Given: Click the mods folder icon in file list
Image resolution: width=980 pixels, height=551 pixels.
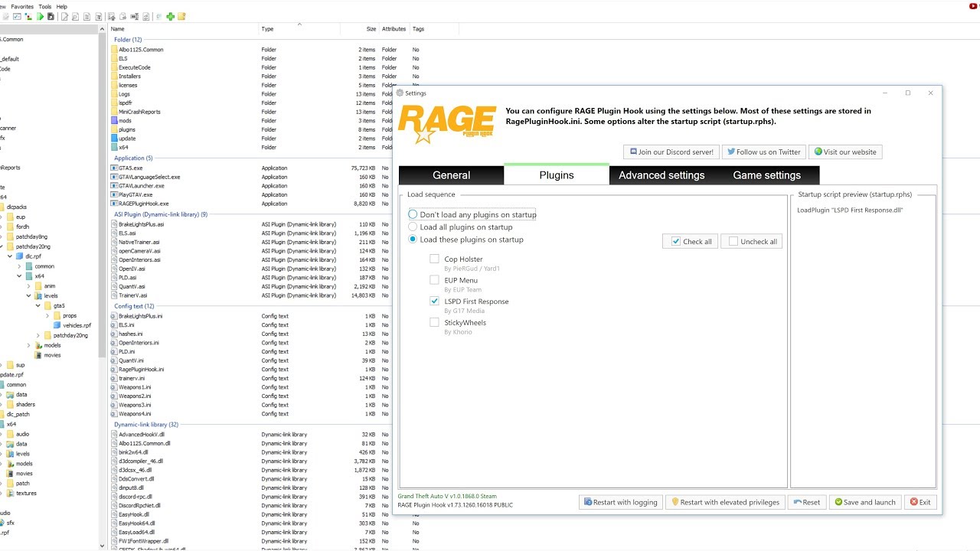Looking at the screenshot, I should (x=114, y=120).
